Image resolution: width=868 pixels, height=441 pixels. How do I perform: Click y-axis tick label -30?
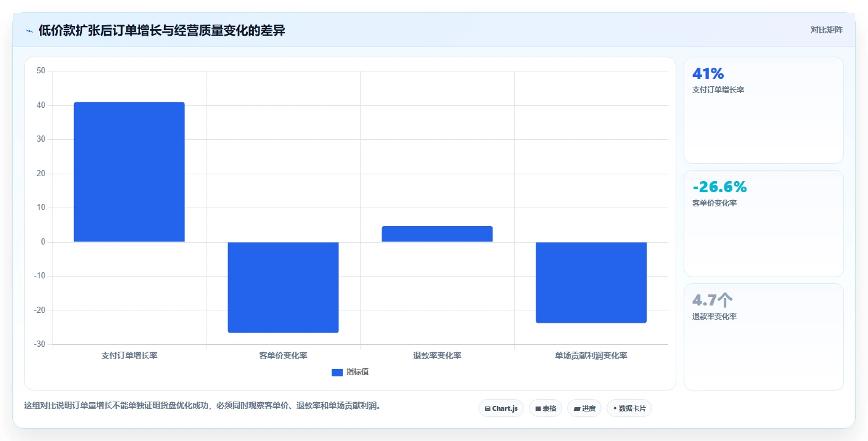[x=39, y=344]
